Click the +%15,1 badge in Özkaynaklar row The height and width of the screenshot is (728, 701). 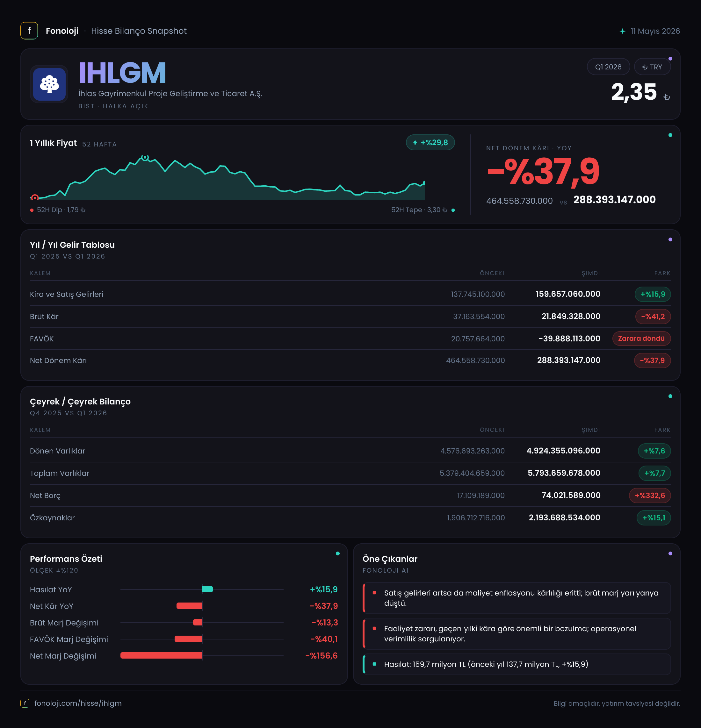pos(654,518)
